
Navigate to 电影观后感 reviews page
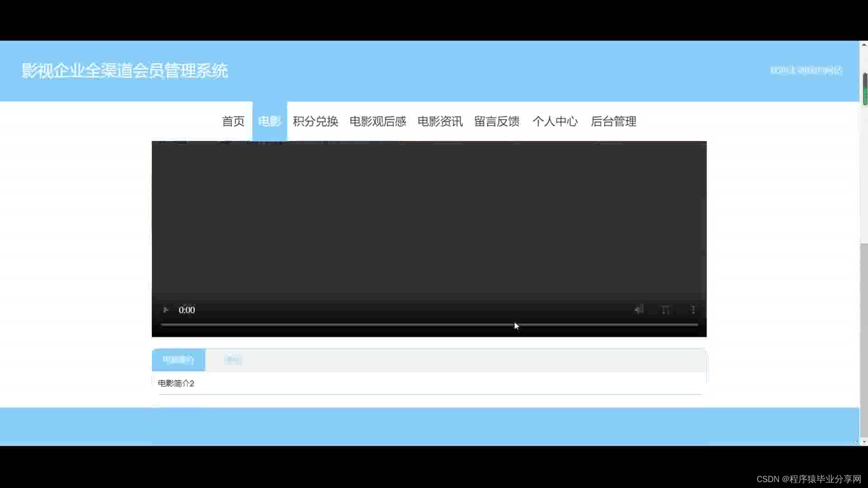coord(377,122)
